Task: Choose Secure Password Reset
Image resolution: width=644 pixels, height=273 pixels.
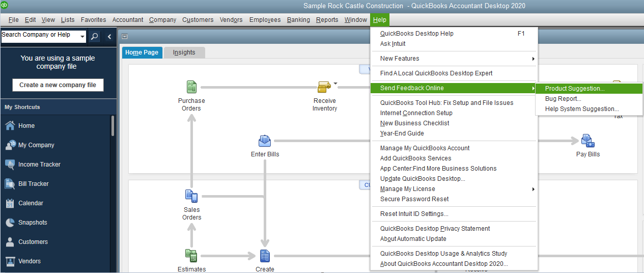Action: coord(454,199)
